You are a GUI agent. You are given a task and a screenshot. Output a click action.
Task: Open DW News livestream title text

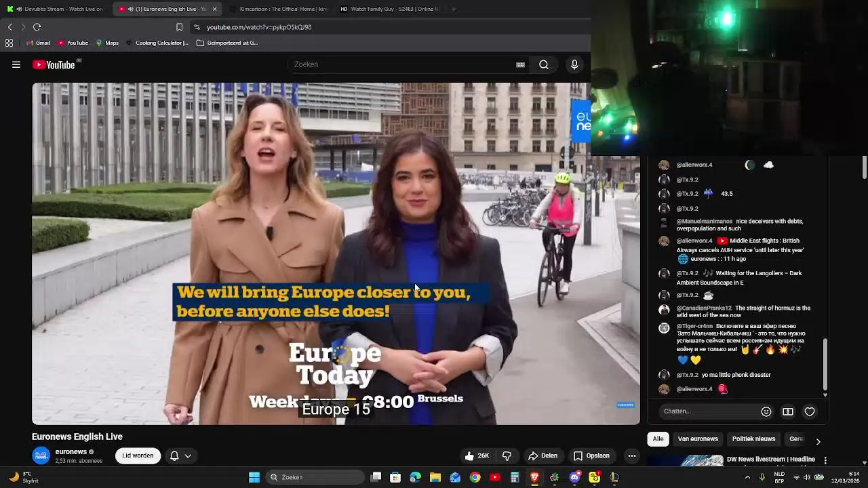click(771, 460)
